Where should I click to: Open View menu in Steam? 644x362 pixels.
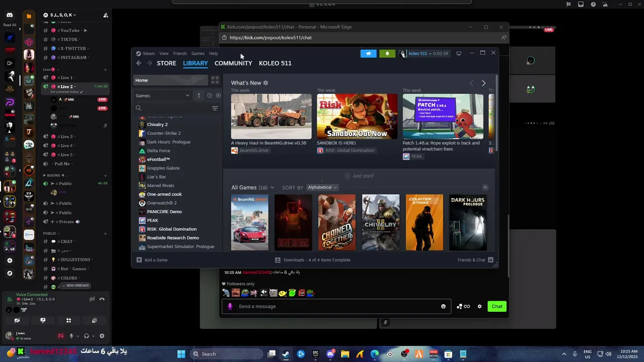164,53
